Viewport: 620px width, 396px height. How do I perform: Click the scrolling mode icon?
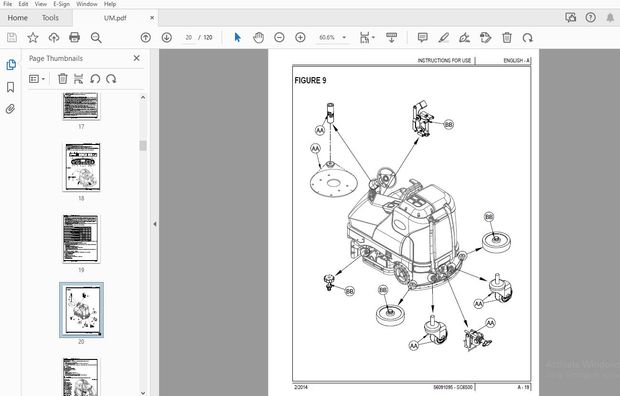click(x=391, y=38)
